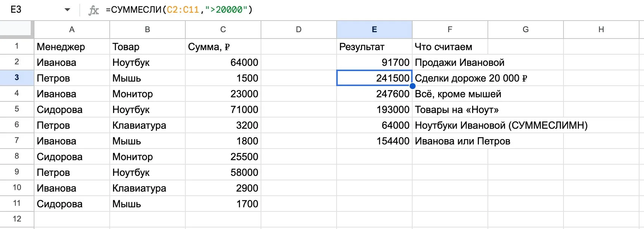This screenshot has width=644, height=229.
Task: Select column F header
Action: [x=450, y=30]
